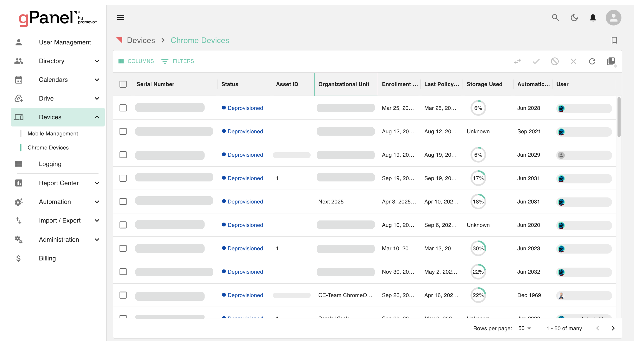Click the 30% storage used indicator
The width and height of the screenshot is (644, 346).
[x=478, y=248]
